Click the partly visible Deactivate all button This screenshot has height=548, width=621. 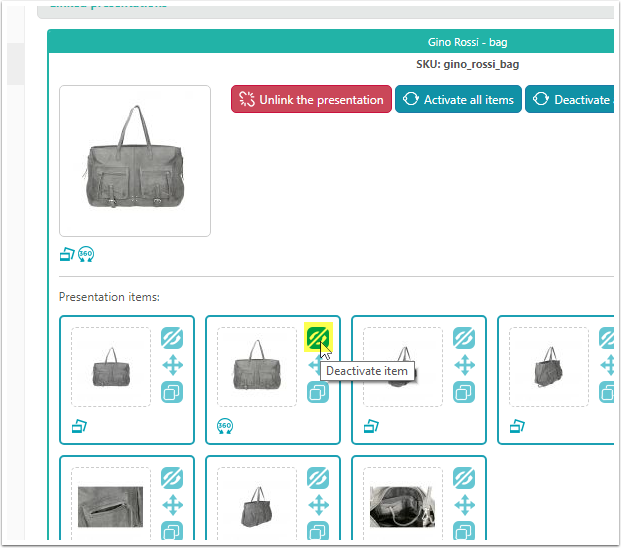point(570,99)
